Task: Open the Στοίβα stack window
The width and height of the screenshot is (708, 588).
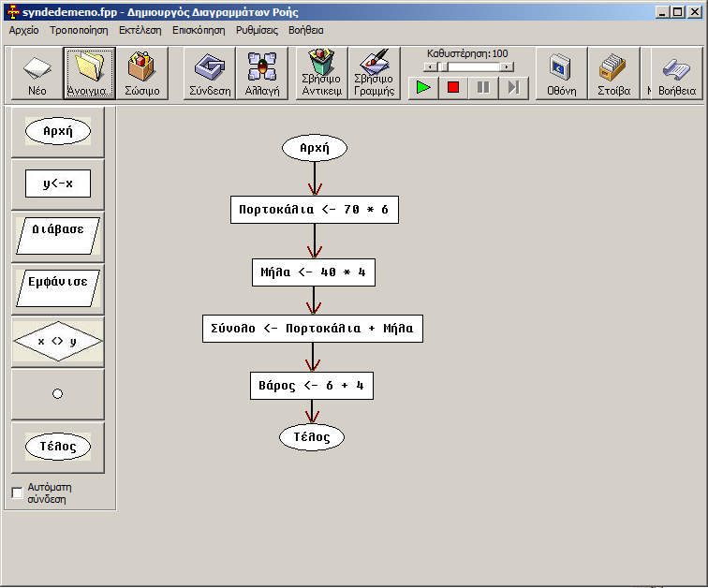Action: pos(613,74)
